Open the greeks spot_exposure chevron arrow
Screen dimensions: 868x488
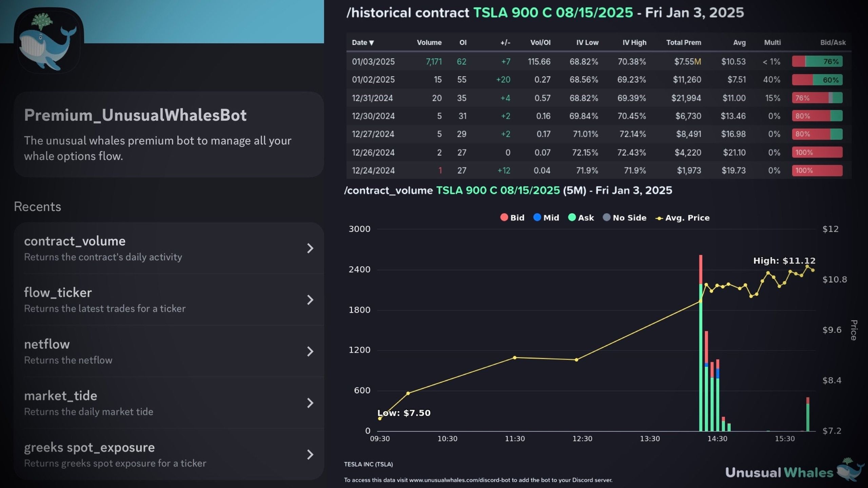pyautogui.click(x=310, y=454)
